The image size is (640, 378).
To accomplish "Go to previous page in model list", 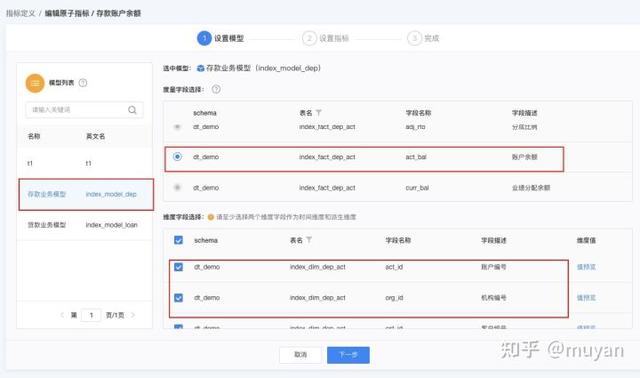I will tap(62, 315).
